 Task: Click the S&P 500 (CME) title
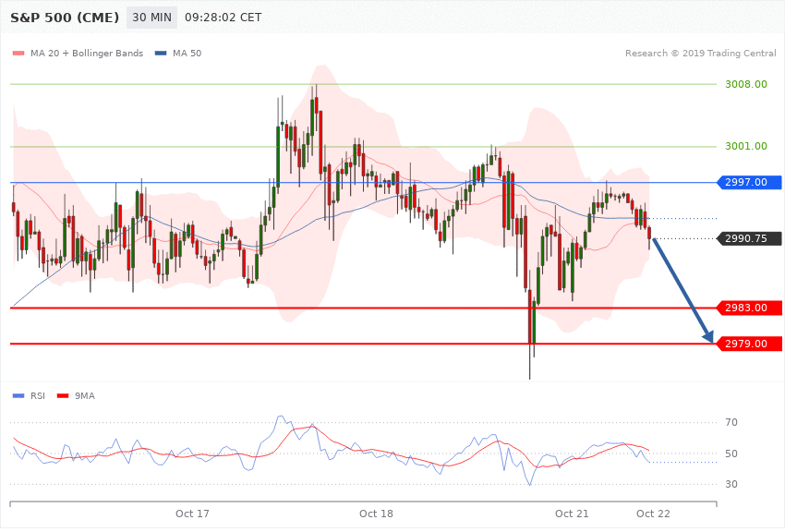pos(65,18)
